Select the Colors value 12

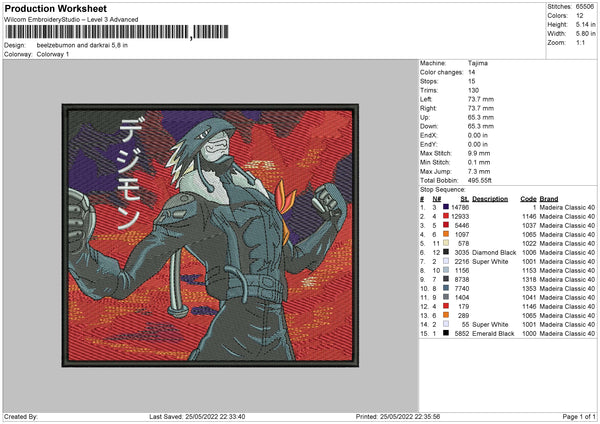580,16
